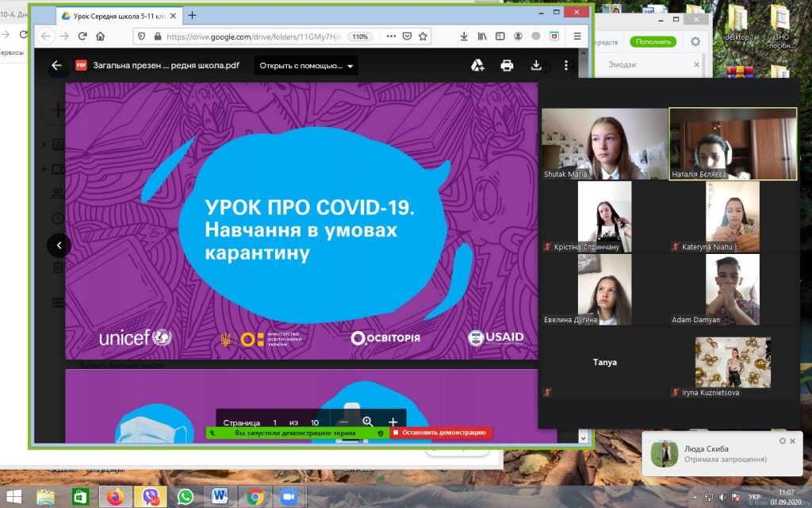
Task: Click the page number 1 field
Action: (x=275, y=422)
